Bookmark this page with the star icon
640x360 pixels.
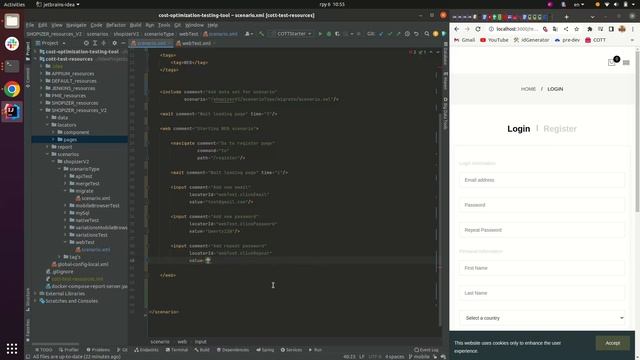576,29
